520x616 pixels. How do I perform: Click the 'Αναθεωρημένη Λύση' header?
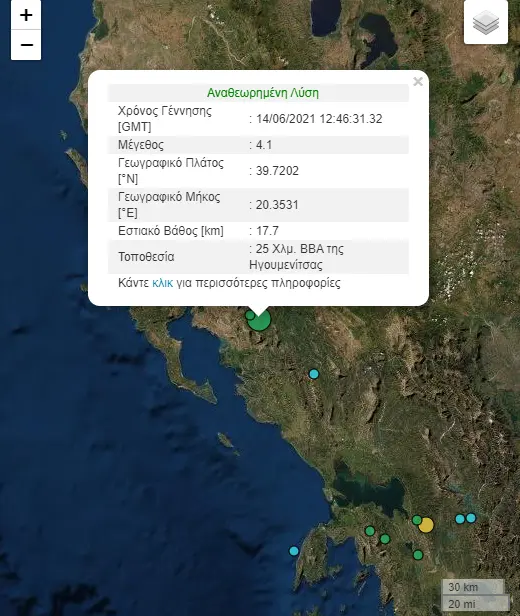263,93
